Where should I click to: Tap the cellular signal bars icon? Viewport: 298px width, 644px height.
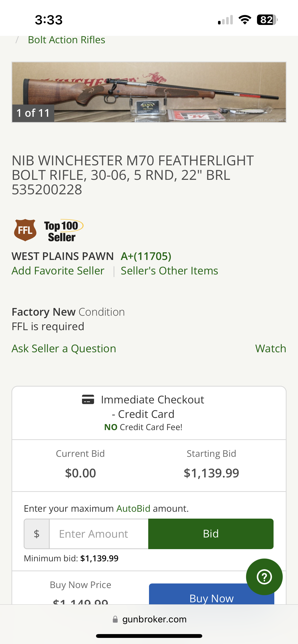225,20
